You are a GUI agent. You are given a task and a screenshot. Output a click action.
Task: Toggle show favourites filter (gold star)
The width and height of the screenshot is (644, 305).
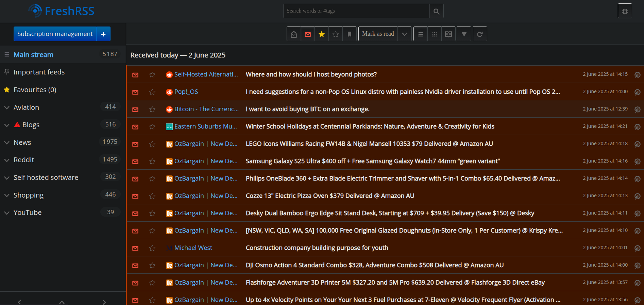[x=322, y=34]
